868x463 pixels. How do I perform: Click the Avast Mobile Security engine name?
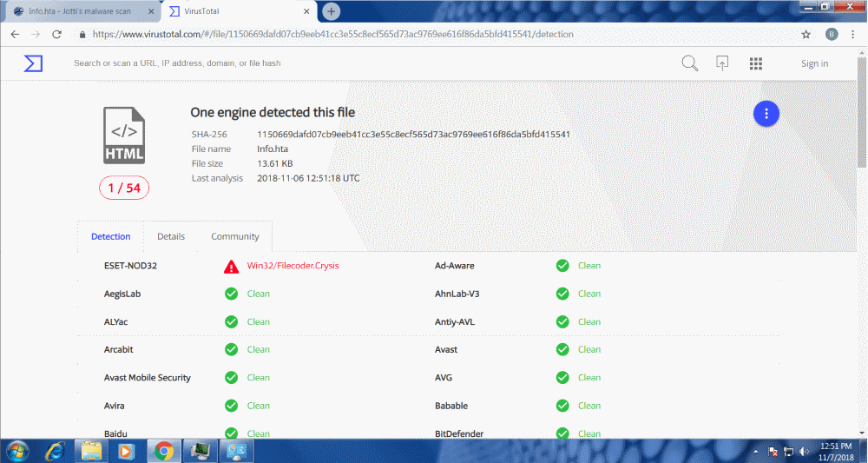(148, 378)
